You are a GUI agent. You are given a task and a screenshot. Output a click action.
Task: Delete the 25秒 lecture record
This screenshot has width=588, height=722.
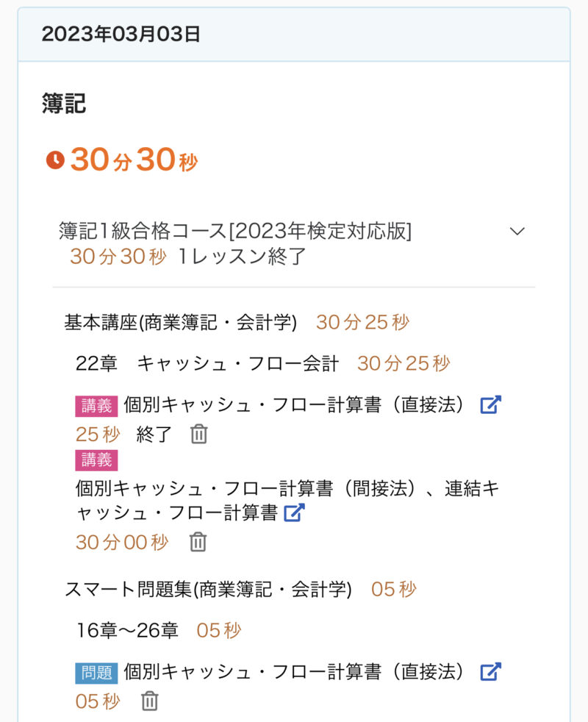pos(198,435)
